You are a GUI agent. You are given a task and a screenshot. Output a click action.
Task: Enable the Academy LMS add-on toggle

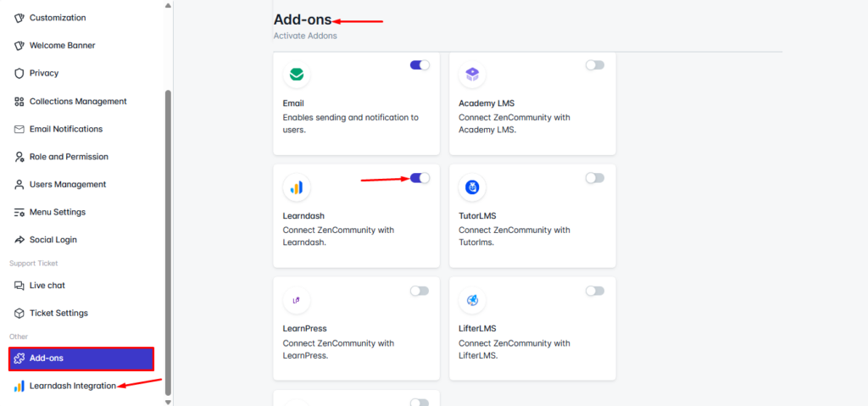pyautogui.click(x=595, y=64)
